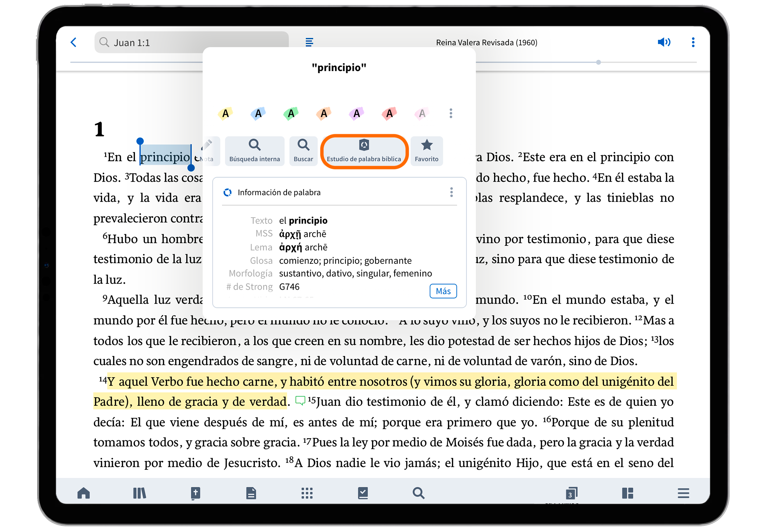Screen dimensions: 766x532
Task: Apply the purple highlighter
Action: (x=356, y=114)
